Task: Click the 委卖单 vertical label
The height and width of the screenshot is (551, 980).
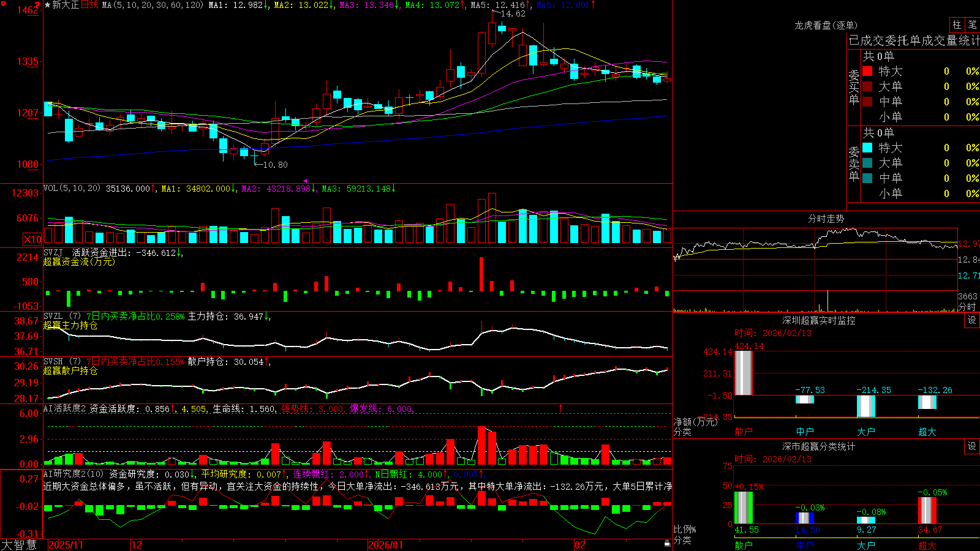Action: point(854,163)
